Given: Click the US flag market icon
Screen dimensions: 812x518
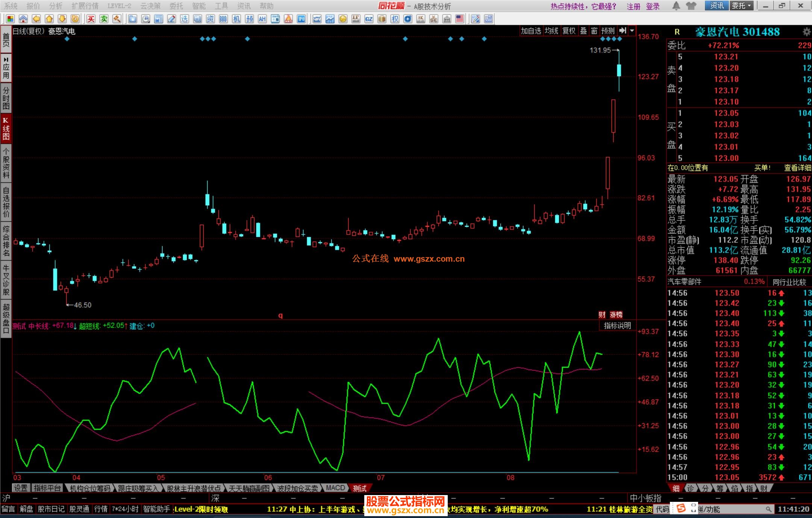Looking at the screenshot, I should pos(459,19).
